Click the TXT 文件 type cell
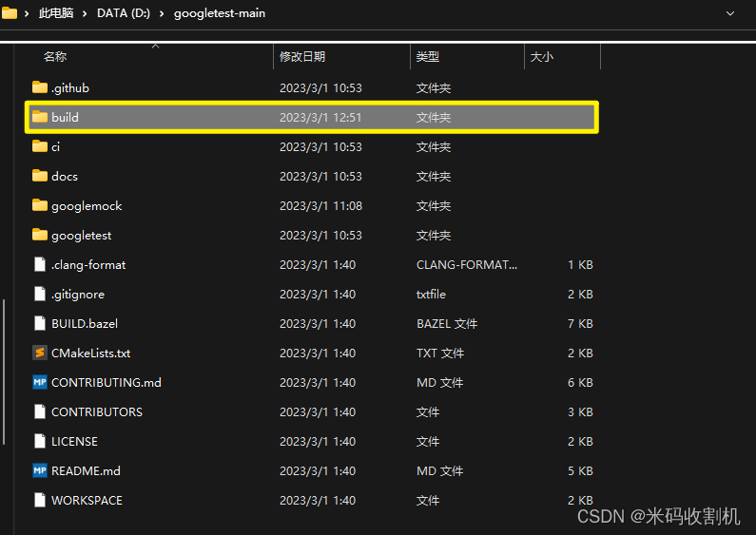 [440, 353]
